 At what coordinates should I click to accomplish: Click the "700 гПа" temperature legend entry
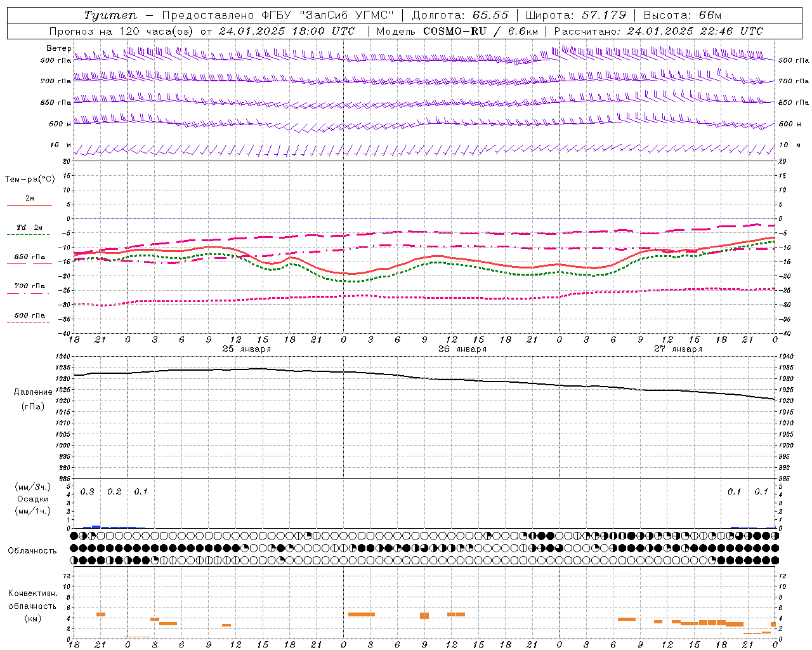click(30, 286)
